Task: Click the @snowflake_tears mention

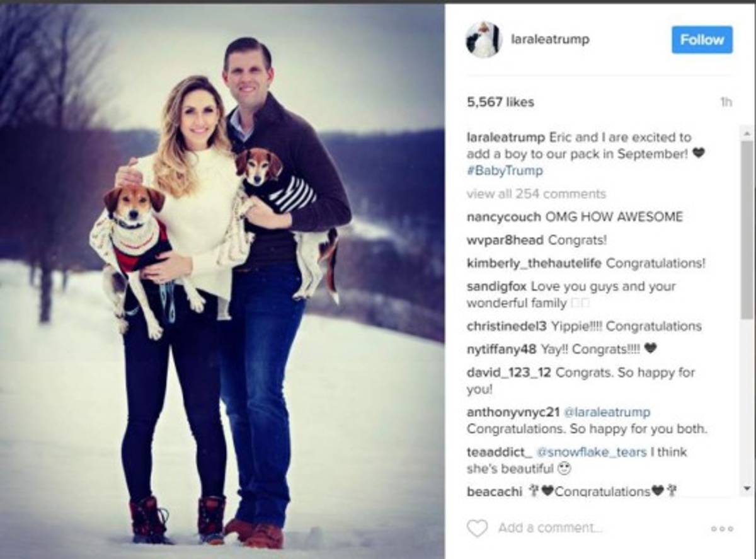Action: pos(592,452)
